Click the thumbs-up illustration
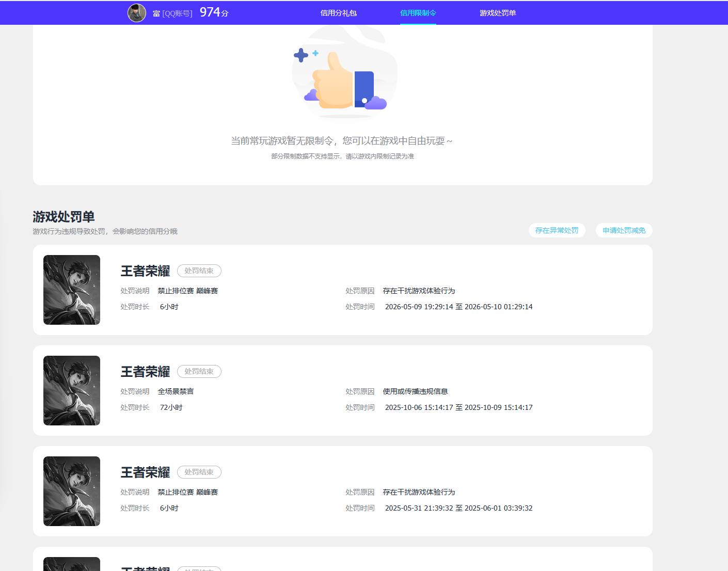Screen dimensions: 728x571 tap(344, 73)
